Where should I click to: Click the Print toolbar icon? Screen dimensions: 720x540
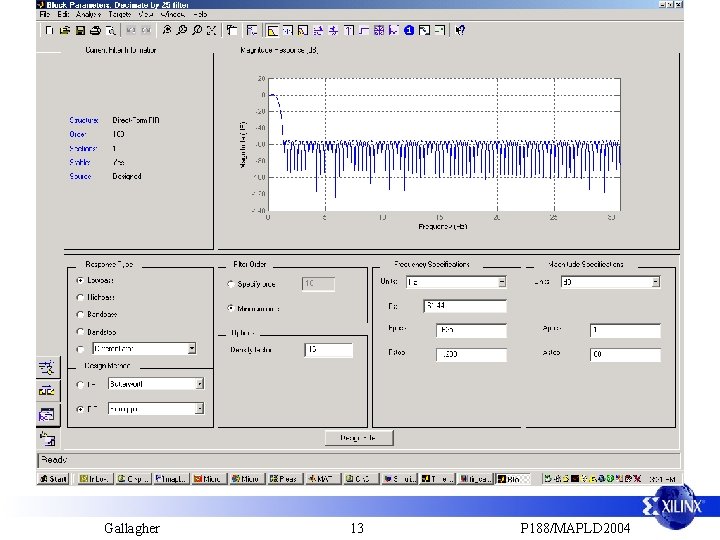point(95,30)
